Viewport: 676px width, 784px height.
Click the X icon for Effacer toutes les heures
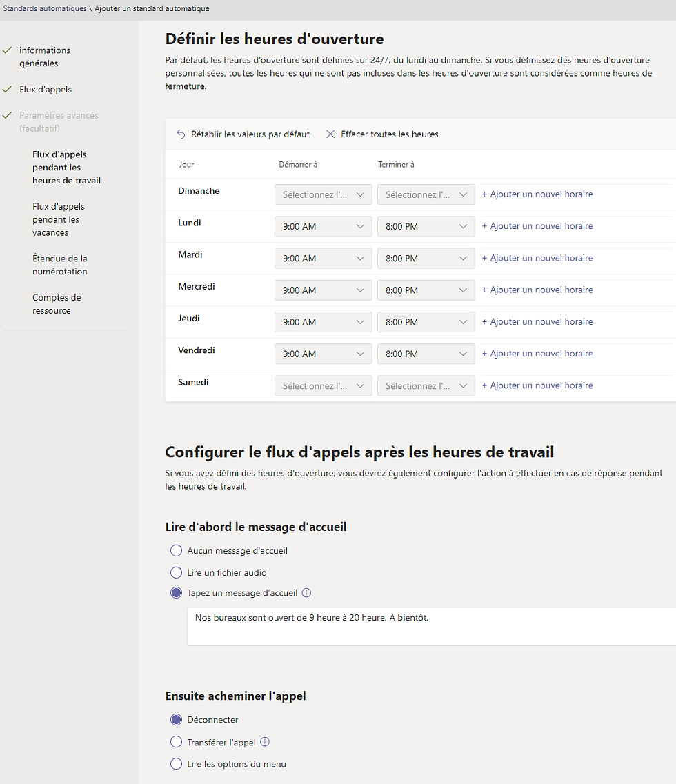tap(330, 134)
